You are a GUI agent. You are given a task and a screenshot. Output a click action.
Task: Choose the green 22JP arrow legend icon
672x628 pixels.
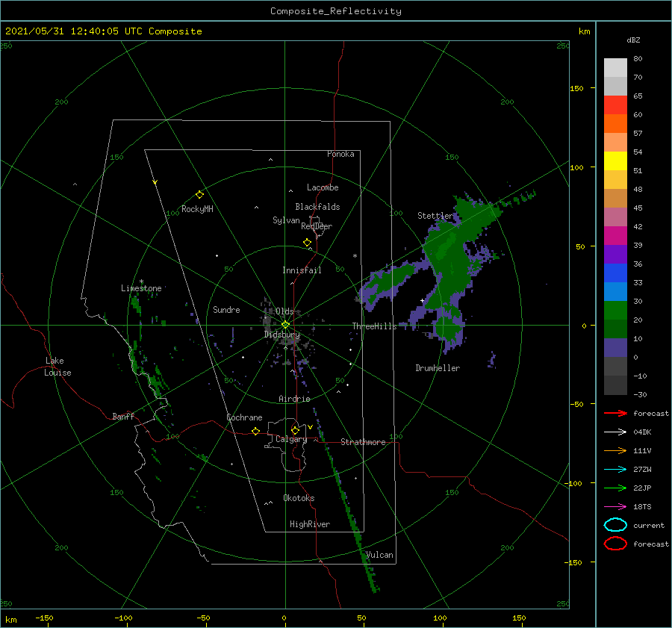615,488
